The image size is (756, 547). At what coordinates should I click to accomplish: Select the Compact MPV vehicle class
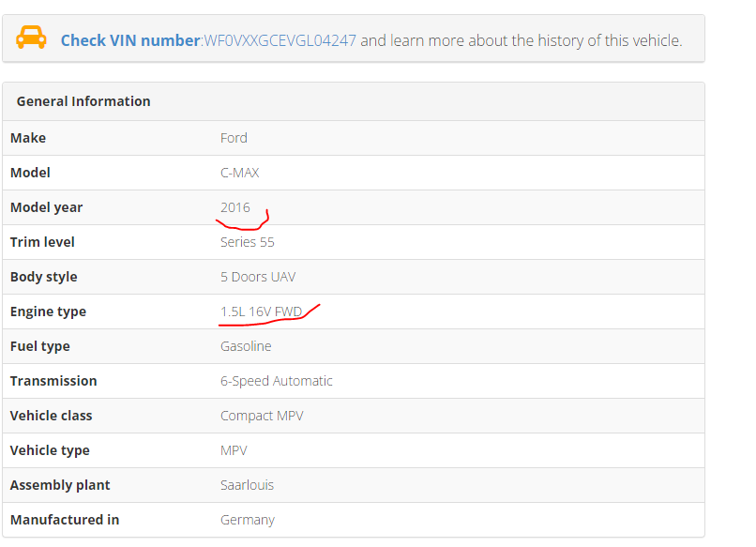tap(262, 416)
